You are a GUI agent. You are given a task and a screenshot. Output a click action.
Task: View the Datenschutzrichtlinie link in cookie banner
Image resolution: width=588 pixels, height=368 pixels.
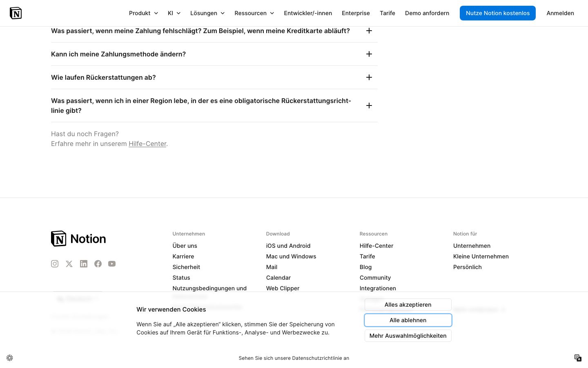pyautogui.click(x=294, y=358)
